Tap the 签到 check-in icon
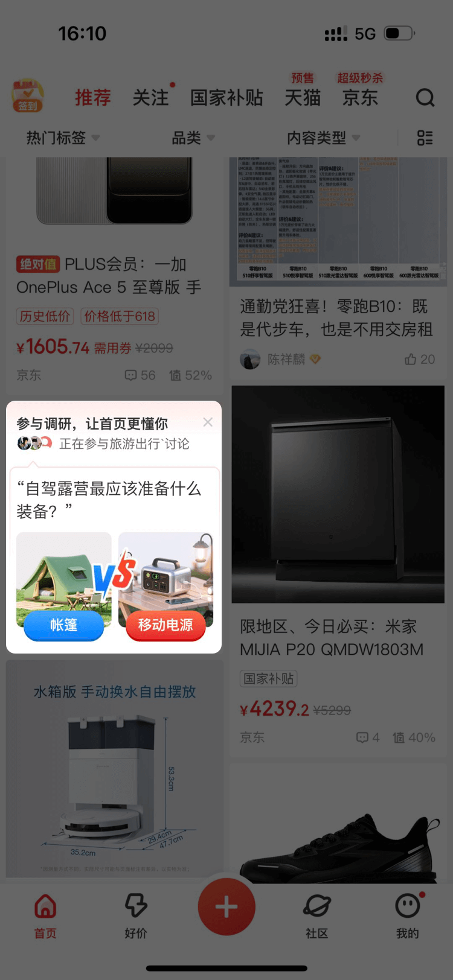 28,95
